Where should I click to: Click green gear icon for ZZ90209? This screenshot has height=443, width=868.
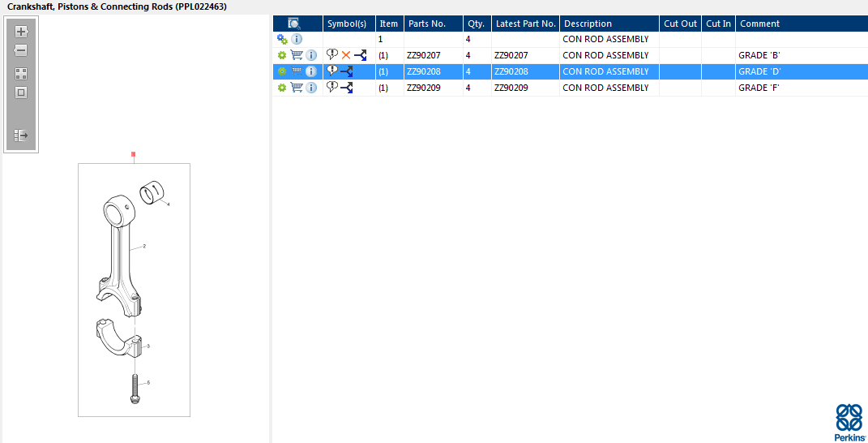[282, 88]
